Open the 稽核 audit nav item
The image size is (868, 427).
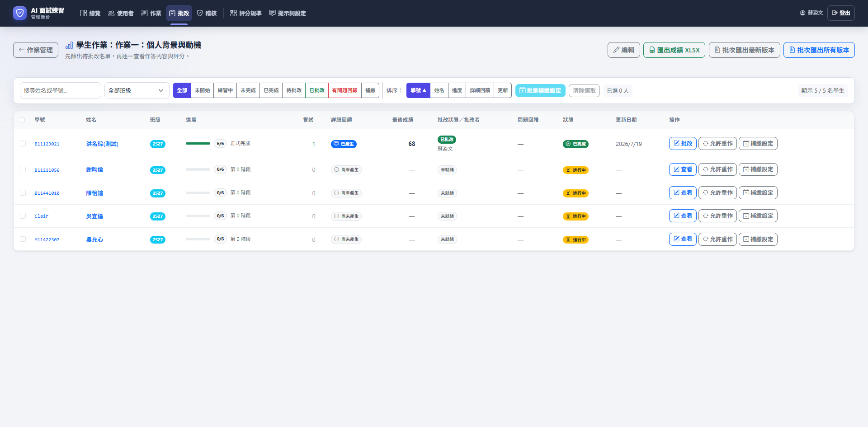tap(207, 13)
